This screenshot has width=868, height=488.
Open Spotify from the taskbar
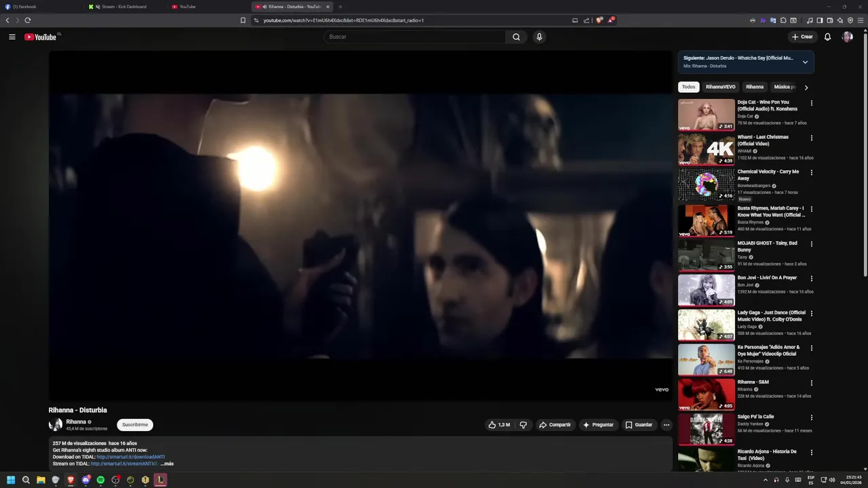[100, 480]
